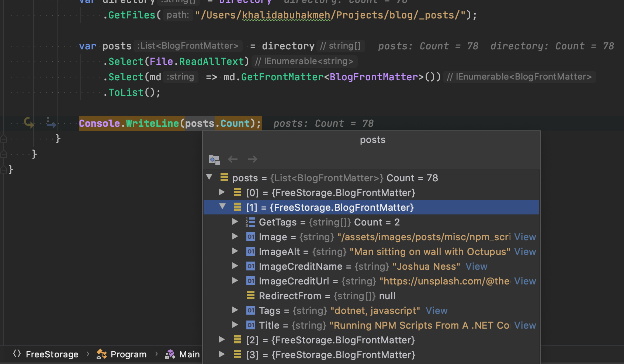This screenshot has height=364, width=624.
Task: Expand the Image string node
Action: pos(235,236)
